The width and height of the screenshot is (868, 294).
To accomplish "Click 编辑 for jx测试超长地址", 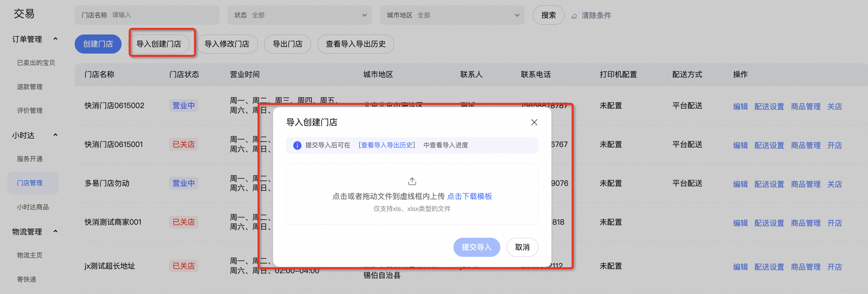I will 740,267.
